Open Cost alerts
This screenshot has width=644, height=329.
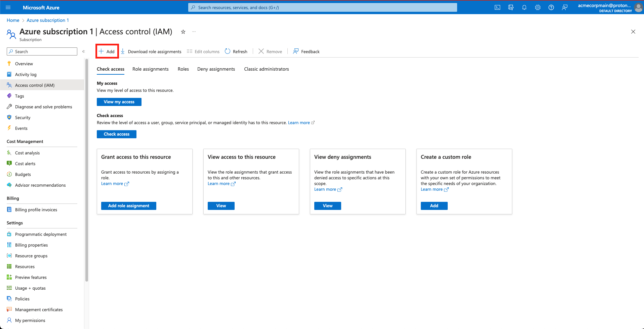point(42,163)
